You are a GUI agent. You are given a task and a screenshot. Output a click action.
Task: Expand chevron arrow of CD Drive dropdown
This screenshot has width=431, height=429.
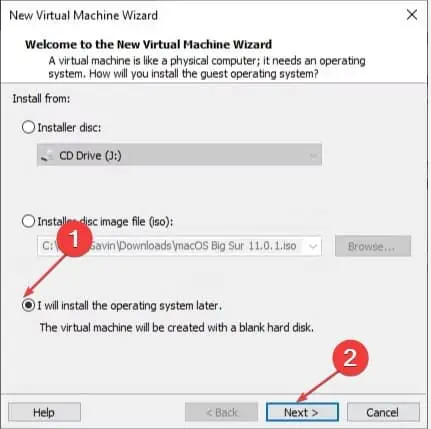(313, 155)
